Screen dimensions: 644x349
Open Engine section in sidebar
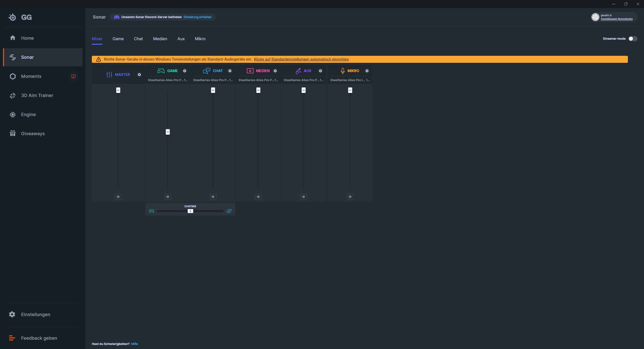point(28,115)
